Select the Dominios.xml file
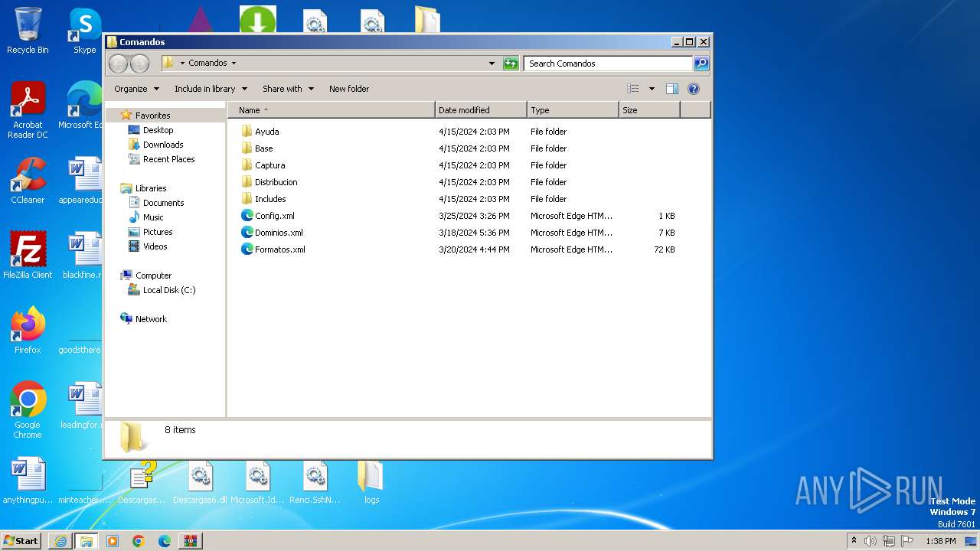Screen dimensions: 980x551 pyautogui.click(x=279, y=233)
